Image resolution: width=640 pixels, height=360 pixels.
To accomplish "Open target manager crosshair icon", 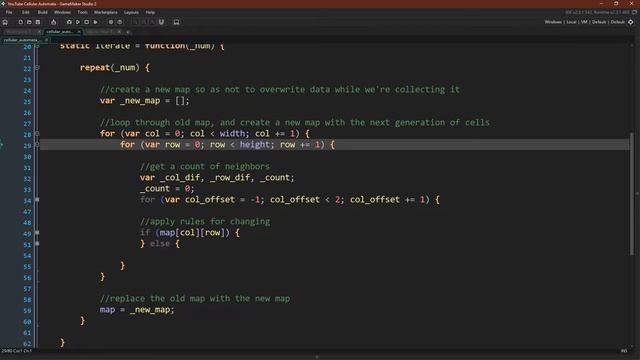I will [x=631, y=22].
